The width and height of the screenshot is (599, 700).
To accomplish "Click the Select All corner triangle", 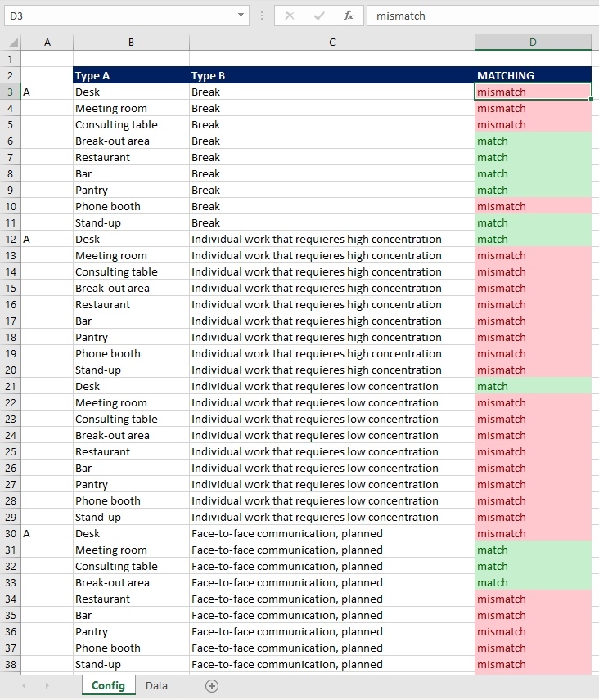I will [x=13, y=43].
